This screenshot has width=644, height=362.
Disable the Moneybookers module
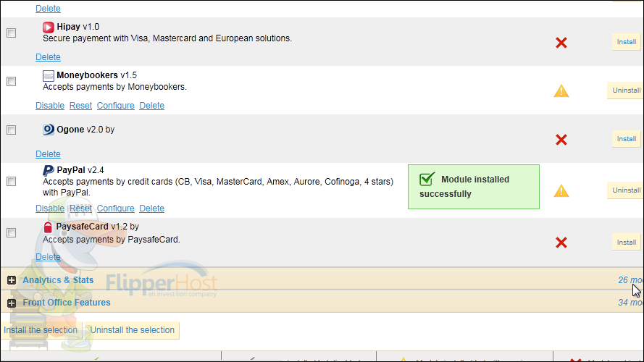[x=50, y=106]
